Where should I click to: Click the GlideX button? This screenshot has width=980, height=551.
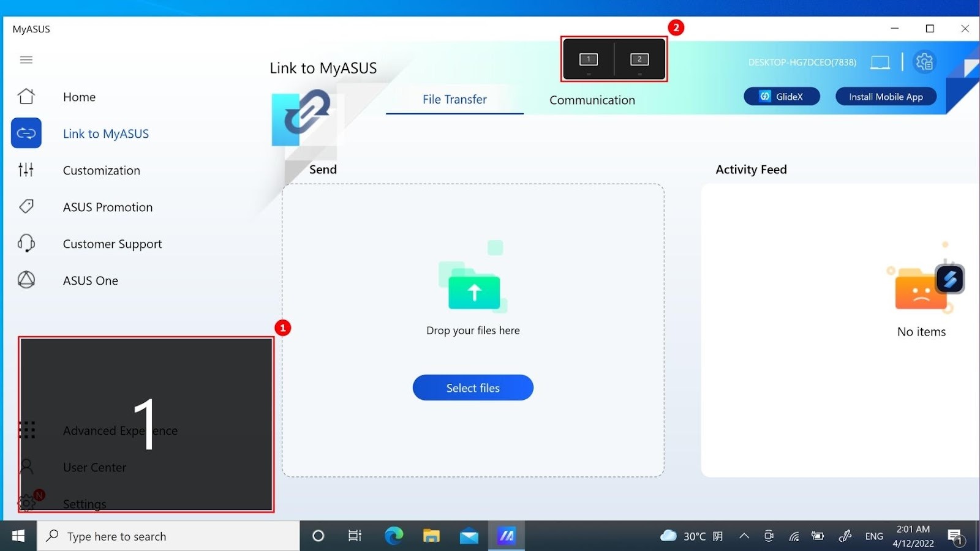(782, 97)
